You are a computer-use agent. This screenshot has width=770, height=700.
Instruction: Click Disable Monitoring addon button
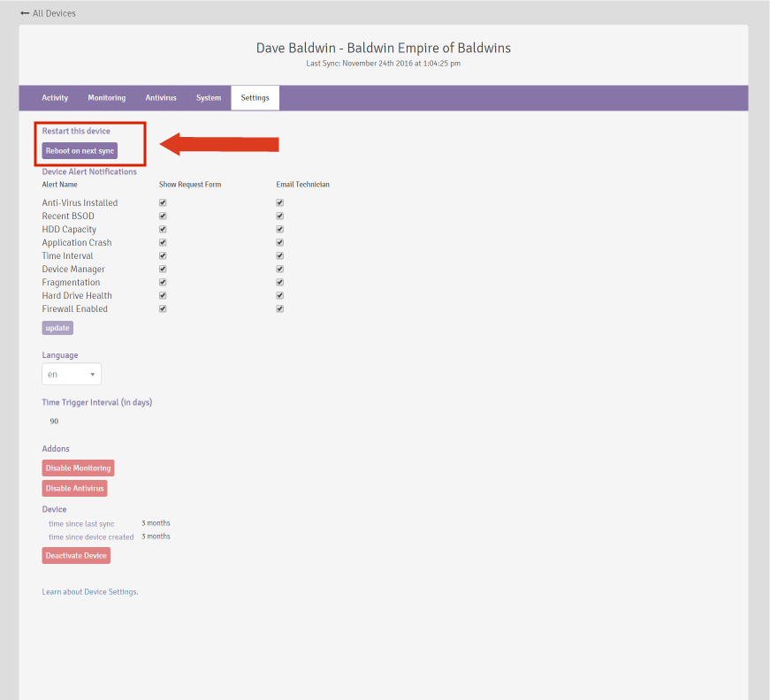[78, 468]
